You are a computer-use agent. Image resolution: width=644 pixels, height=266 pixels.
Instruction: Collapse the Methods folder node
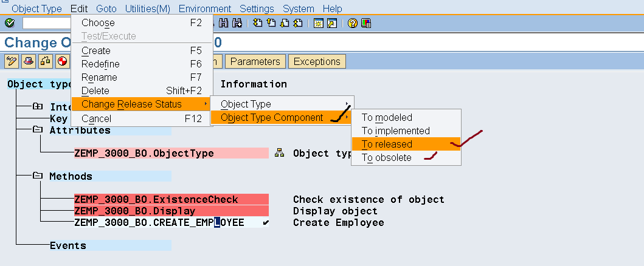click(38, 176)
